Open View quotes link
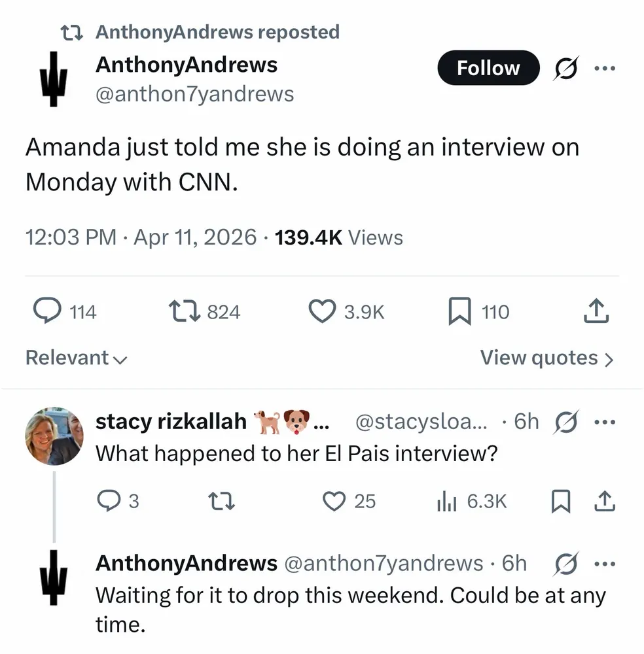Image resolution: width=644 pixels, height=654 pixels. pyautogui.click(x=547, y=358)
